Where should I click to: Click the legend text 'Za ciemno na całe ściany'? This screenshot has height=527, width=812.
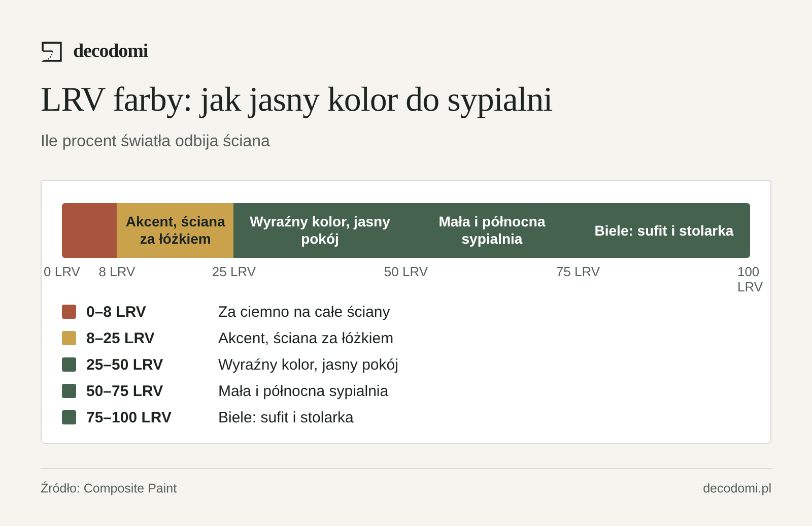coord(304,312)
